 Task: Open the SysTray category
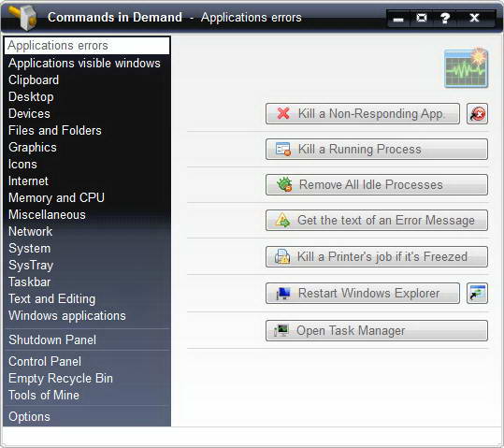[87, 265]
